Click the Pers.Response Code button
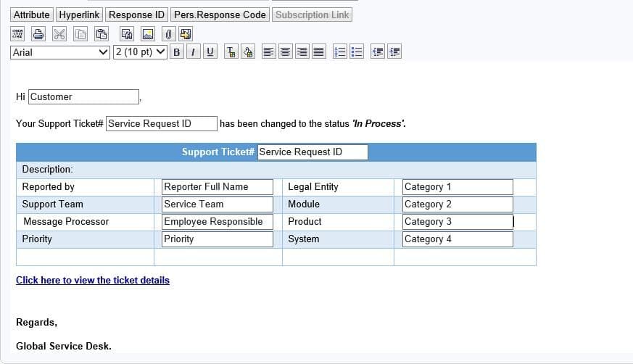This screenshot has height=364, width=633. [x=220, y=15]
